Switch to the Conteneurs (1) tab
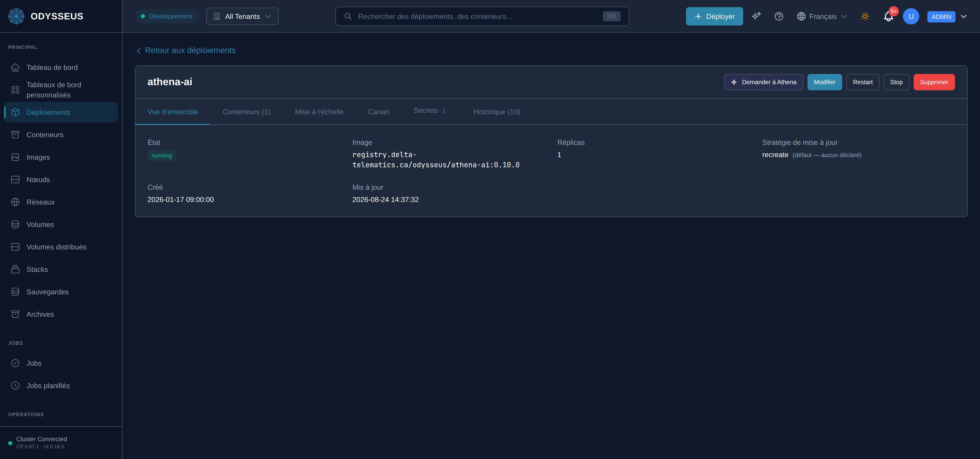This screenshot has width=980, height=459. pos(247,112)
